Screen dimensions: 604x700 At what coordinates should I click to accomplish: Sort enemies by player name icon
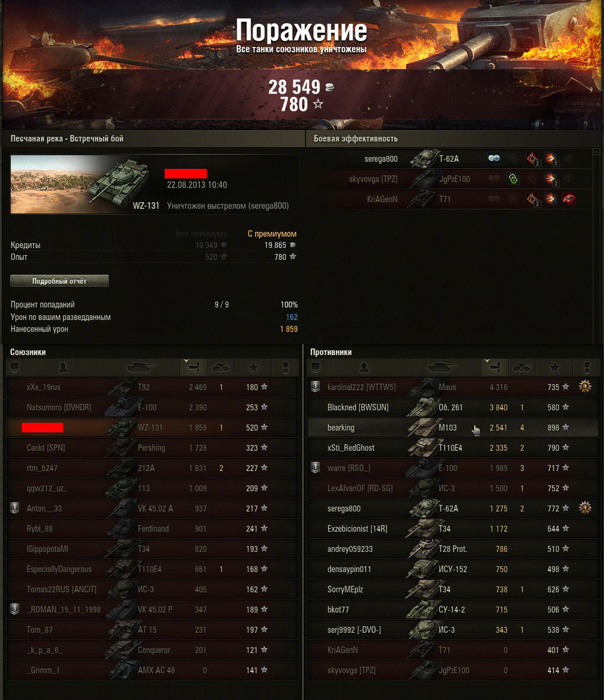364,367
